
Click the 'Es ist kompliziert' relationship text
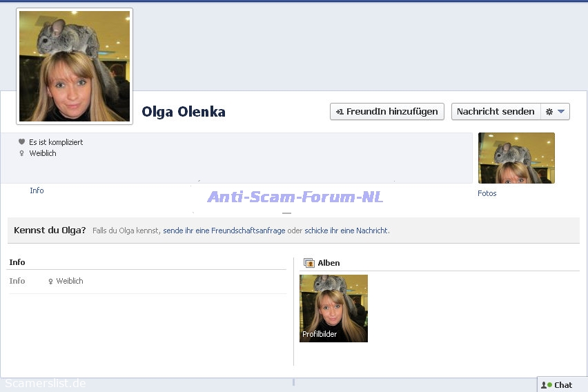[56, 142]
